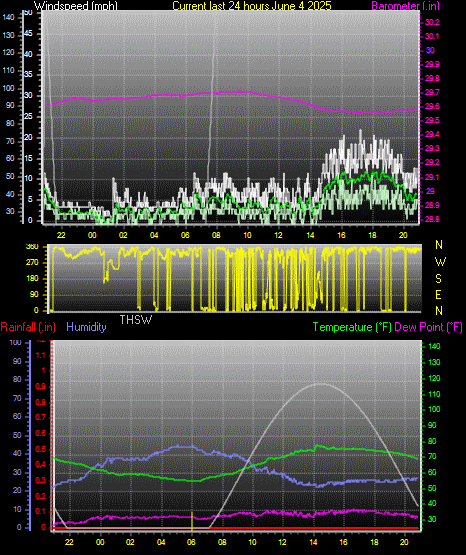Click the Dew Point (°F) legend label

click(428, 327)
